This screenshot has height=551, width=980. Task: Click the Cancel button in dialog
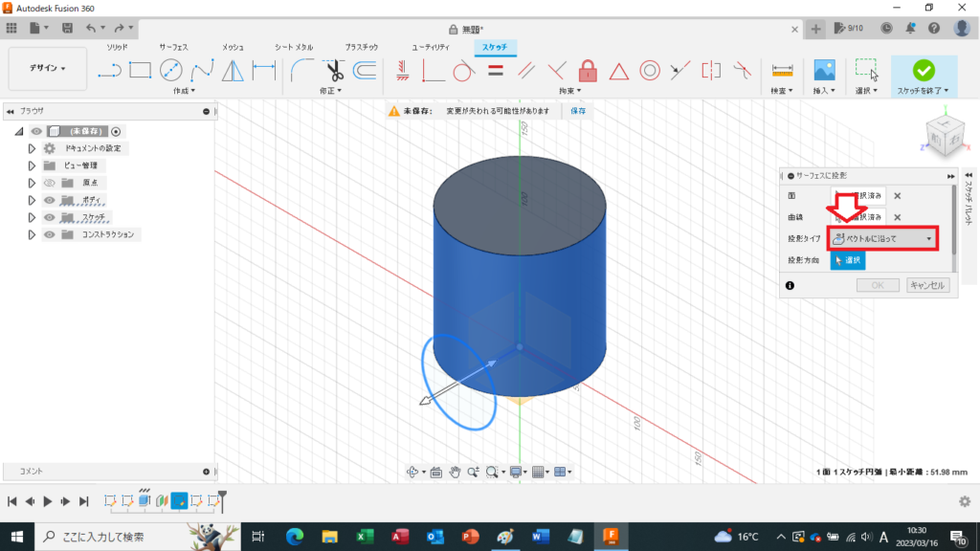pyautogui.click(x=927, y=285)
